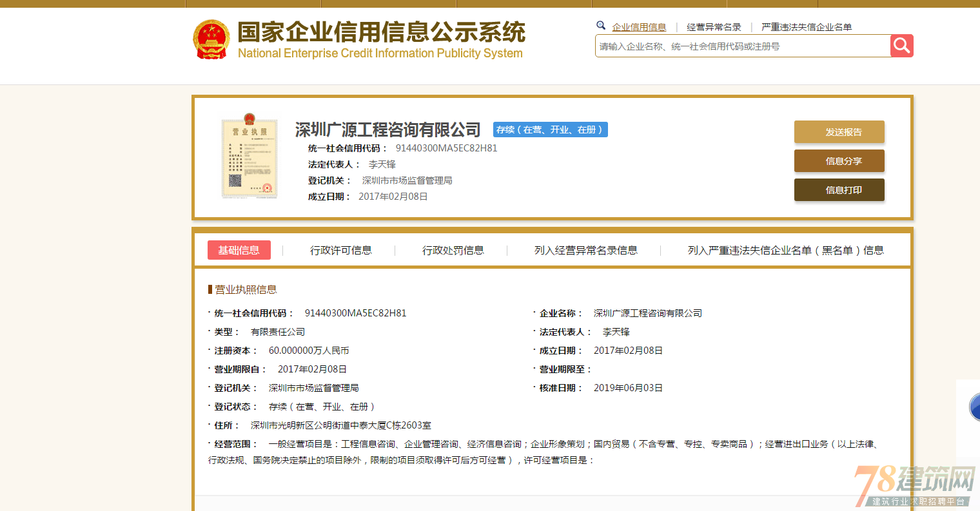Click the company type value 有限责任公司
This screenshot has width=980, height=511.
278,332
